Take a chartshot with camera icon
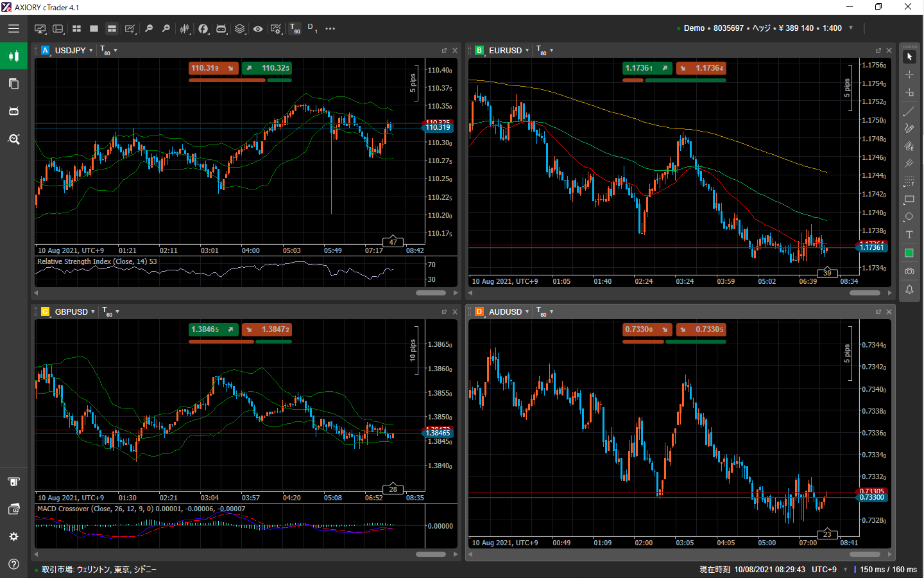 pyautogui.click(x=909, y=271)
